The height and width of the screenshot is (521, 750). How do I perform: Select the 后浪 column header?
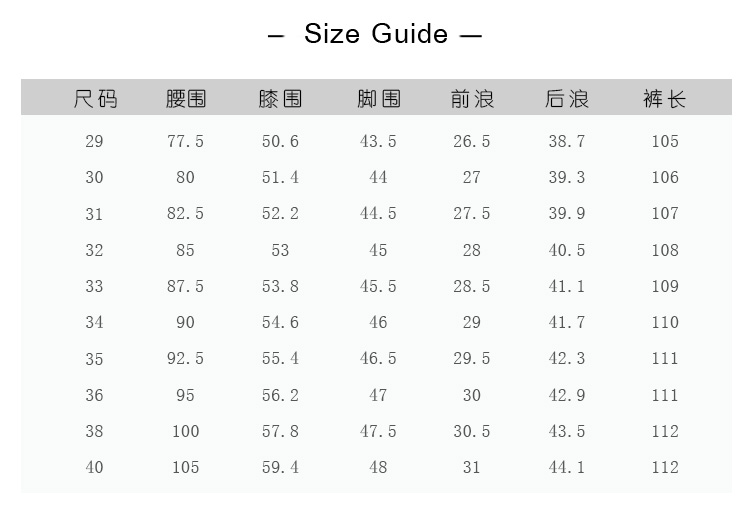tap(566, 99)
